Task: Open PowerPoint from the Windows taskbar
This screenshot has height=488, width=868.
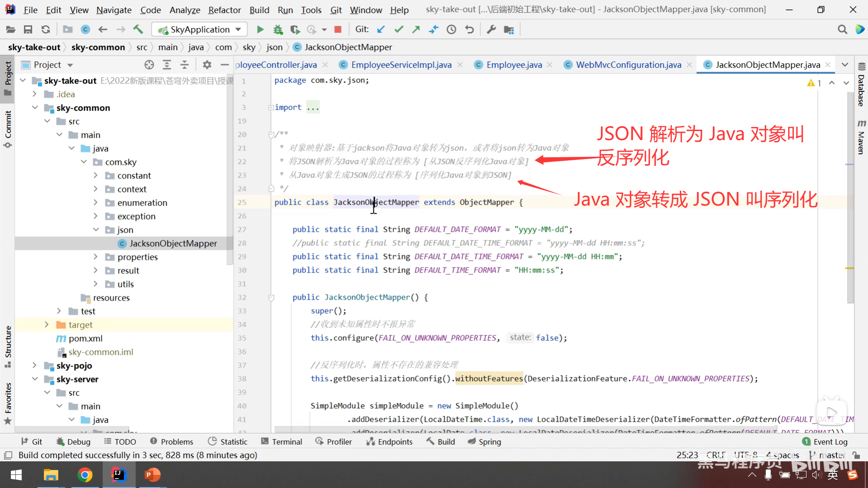Action: tap(152, 475)
